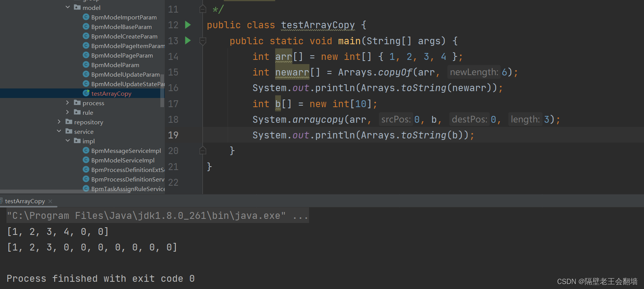Click the process folder icon
Viewport: 644px width, 289px height.
(x=77, y=103)
